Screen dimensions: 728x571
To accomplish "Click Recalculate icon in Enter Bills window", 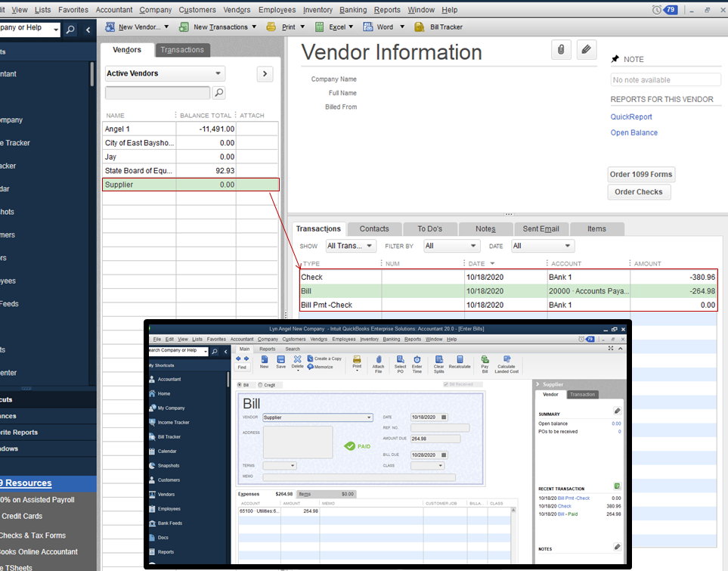I will (x=460, y=362).
